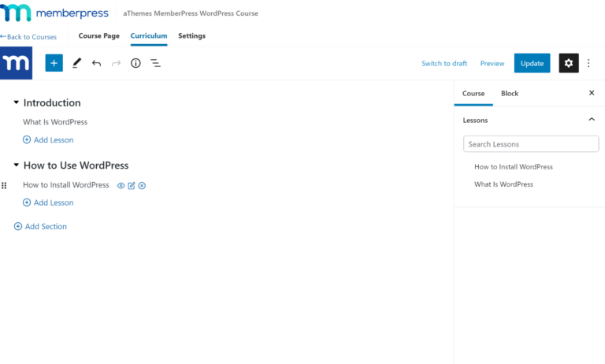
Task: Click the Preview link
Action: coord(492,63)
